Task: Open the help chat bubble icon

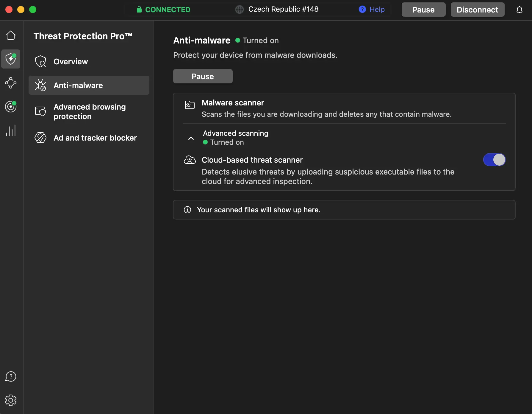Action: (x=11, y=376)
